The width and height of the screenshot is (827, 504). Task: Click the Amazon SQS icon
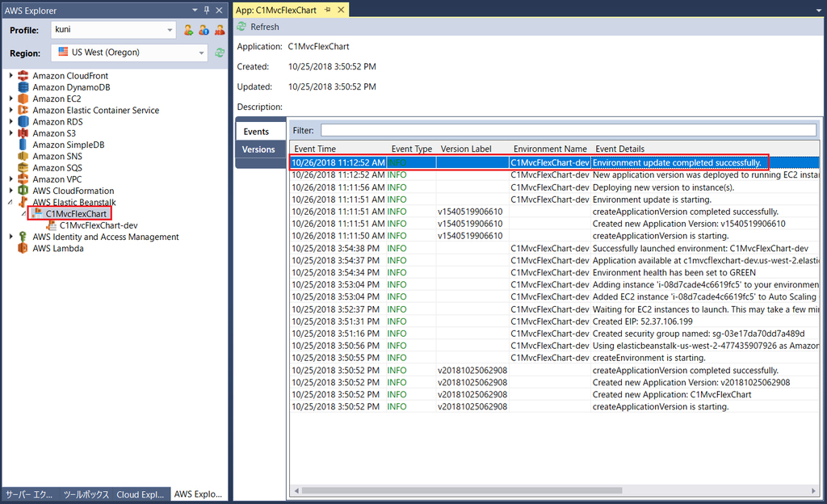23,168
